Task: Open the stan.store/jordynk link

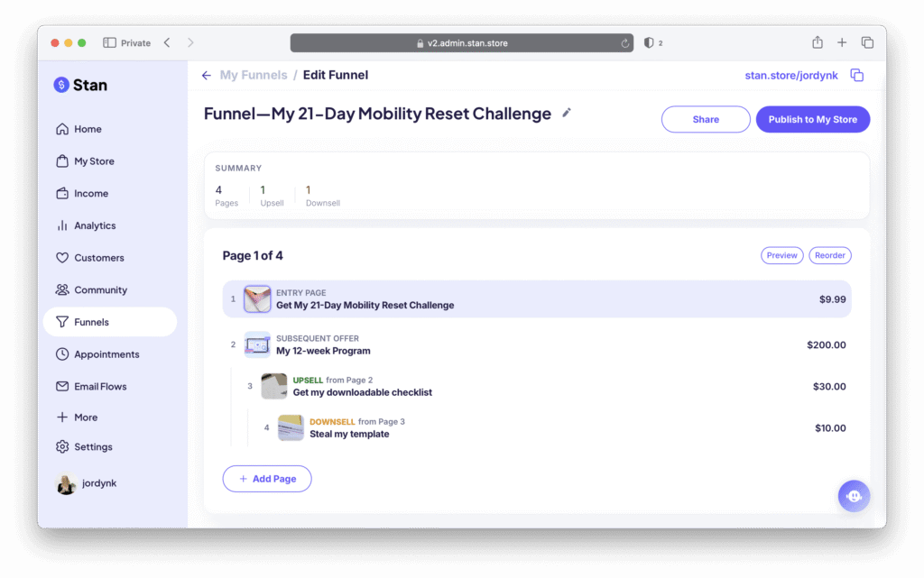Action: [x=790, y=76]
